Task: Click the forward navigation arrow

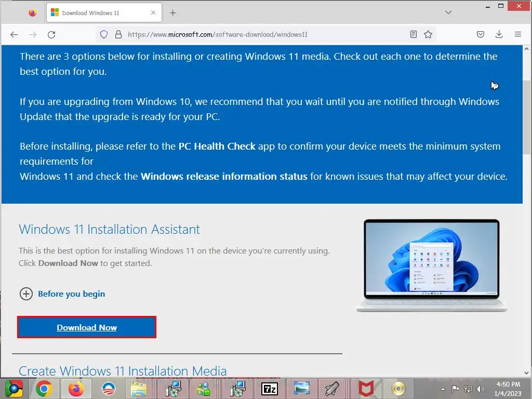Action: coord(33,35)
